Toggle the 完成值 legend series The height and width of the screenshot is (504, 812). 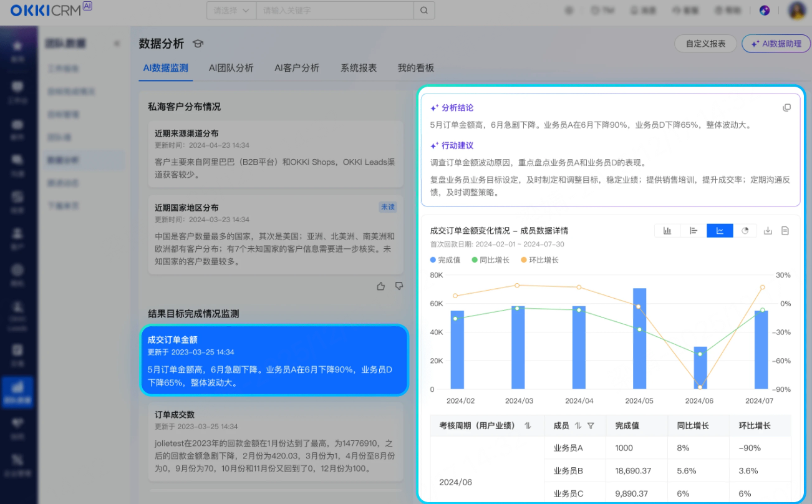[x=445, y=260]
